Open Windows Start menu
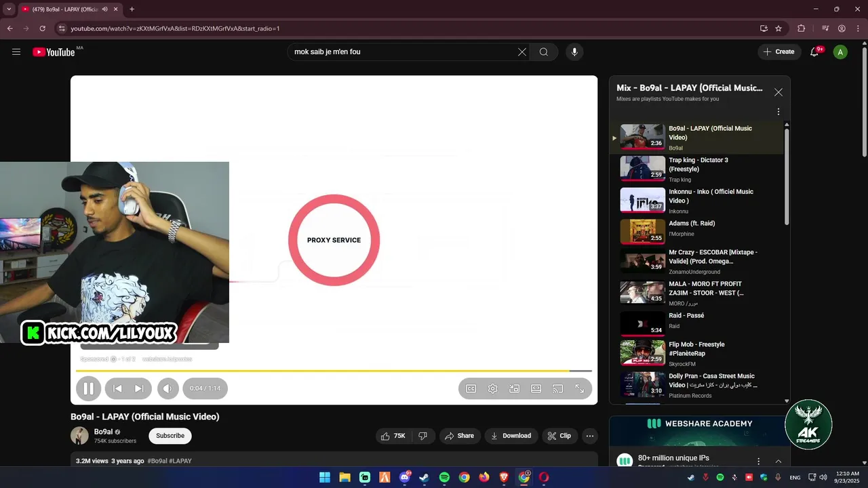 tap(325, 477)
